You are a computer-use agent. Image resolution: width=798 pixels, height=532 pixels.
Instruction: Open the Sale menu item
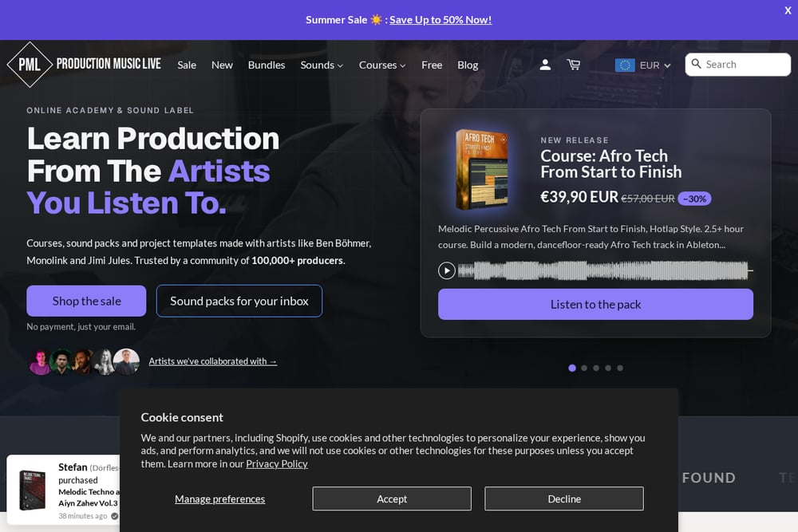pyautogui.click(x=187, y=65)
